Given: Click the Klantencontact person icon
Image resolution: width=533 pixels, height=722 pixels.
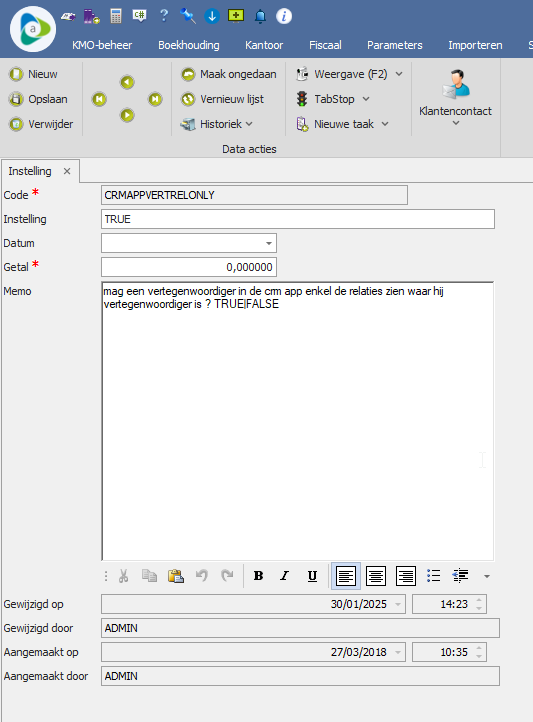Looking at the screenshot, I should coord(455,85).
